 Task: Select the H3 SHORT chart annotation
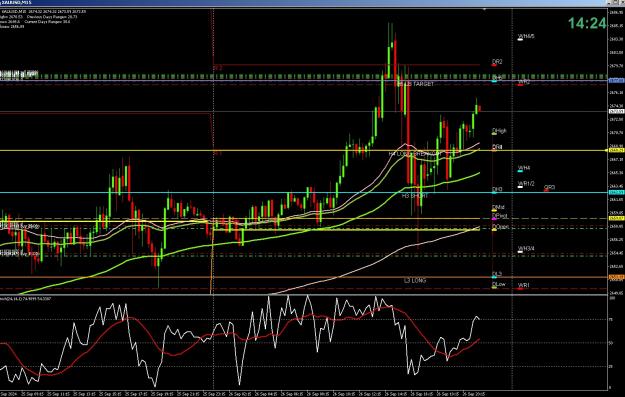(x=415, y=196)
